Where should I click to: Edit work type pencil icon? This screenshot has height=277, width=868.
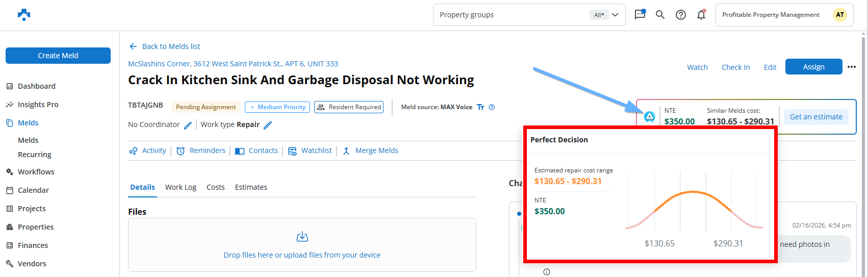(x=268, y=125)
